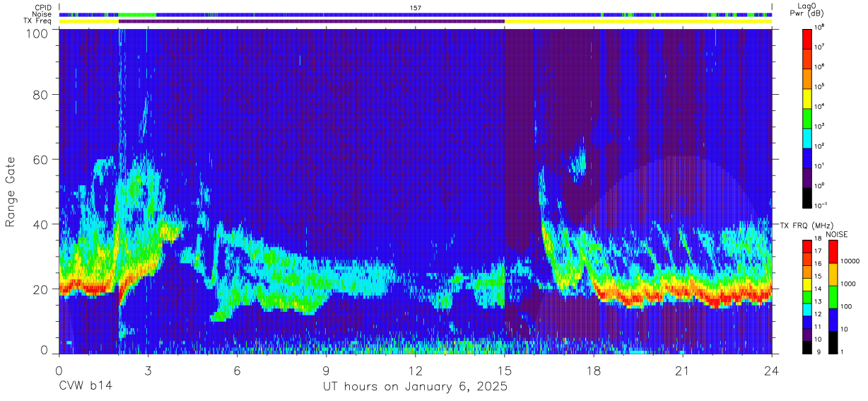Pick the cyan swatch of the power colorbar
This screenshot has height=401, width=868.
click(808, 137)
